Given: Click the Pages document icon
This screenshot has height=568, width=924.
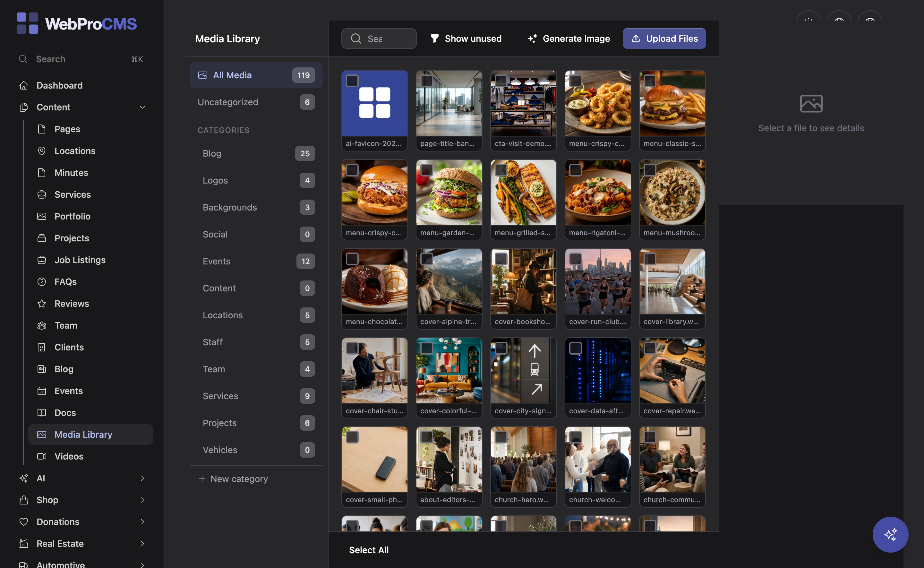Looking at the screenshot, I should pos(42,129).
